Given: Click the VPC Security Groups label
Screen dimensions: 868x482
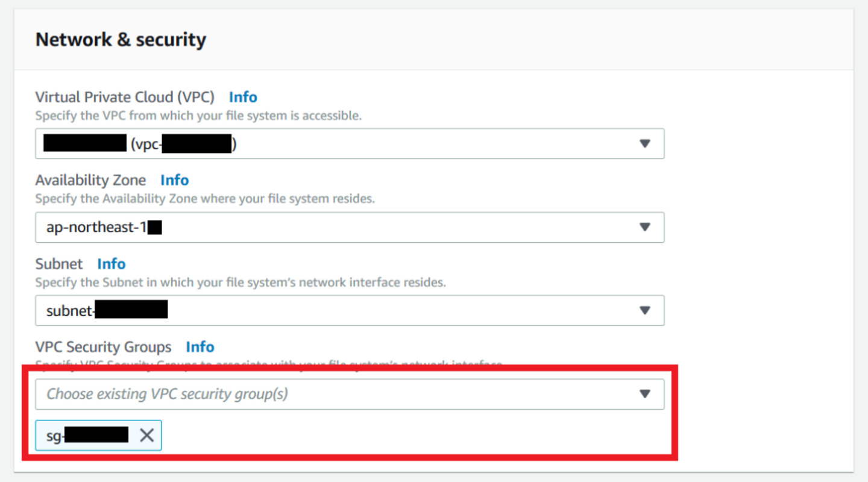Looking at the screenshot, I should coord(103,347).
